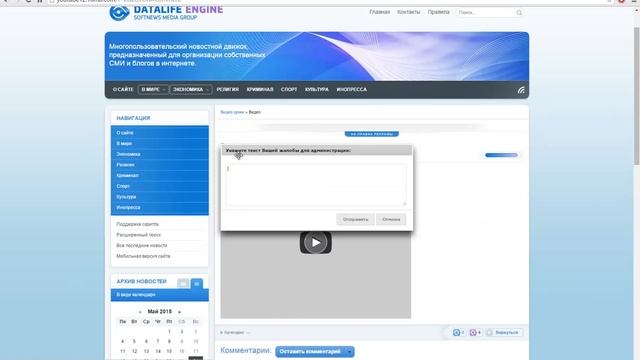
Task: Select day 15 in the calendar
Action: pos(169,351)
